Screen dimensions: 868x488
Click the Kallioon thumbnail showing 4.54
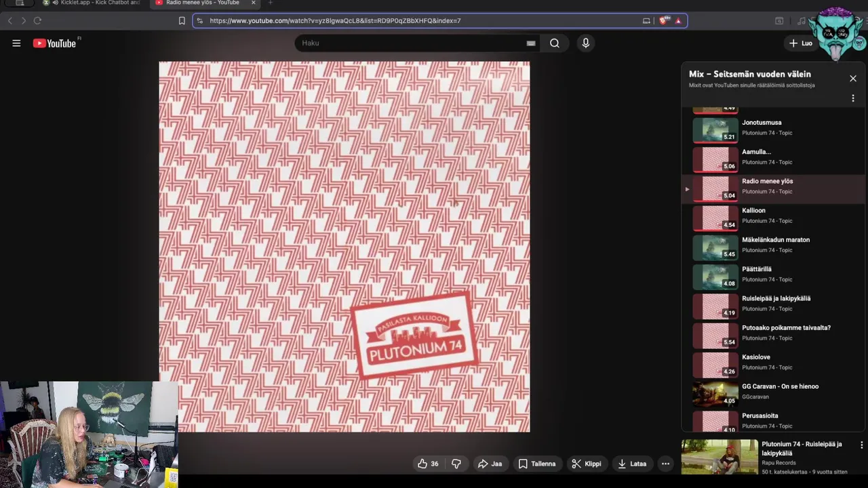coord(715,218)
